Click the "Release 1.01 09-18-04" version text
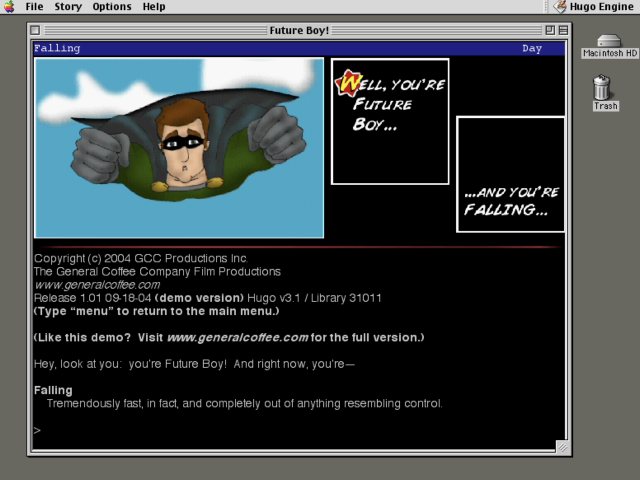Screen dimensions: 640x480 [x=93, y=298]
